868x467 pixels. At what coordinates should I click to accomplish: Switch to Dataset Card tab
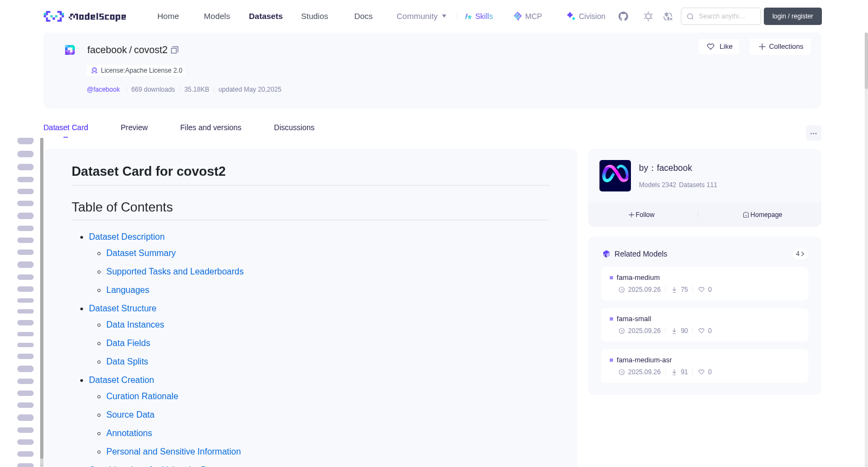[x=66, y=127]
